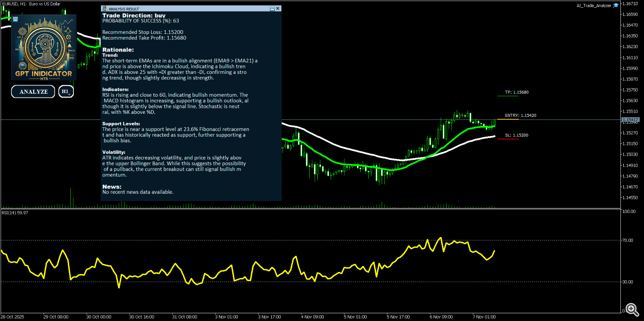Viewport: 644px width, 321px height.
Task: Select the TP: 1.15680 level label
Action: tap(516, 92)
